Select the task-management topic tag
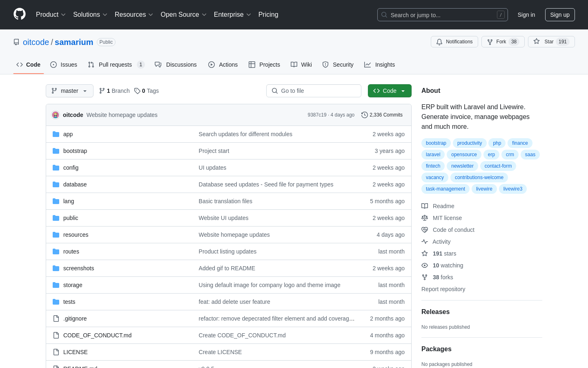 click(445, 189)
